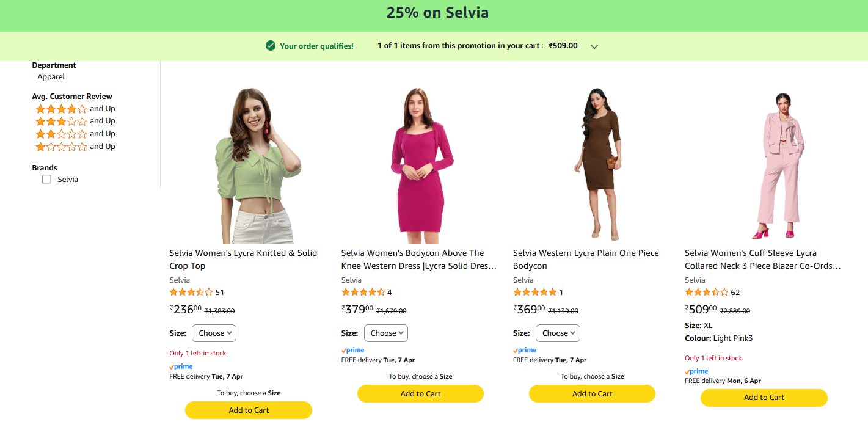The height and width of the screenshot is (430, 868).
Task: Choose size for the pink Bodycon Dress
Action: 386,333
